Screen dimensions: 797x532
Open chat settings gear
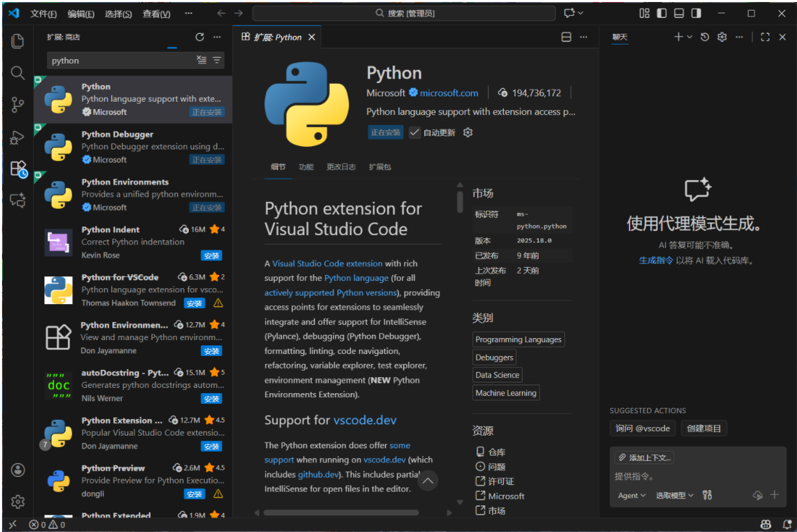point(722,37)
